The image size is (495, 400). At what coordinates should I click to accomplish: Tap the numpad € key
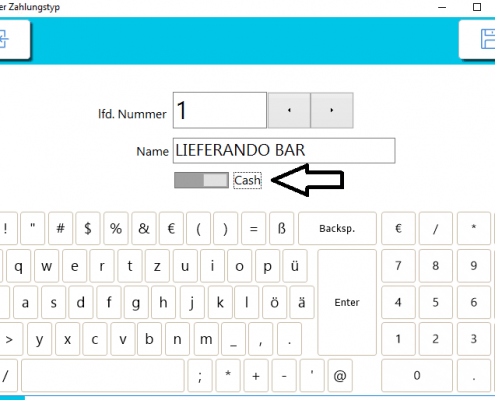pyautogui.click(x=398, y=228)
